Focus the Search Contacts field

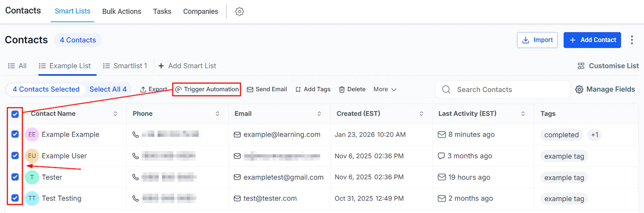[x=503, y=90]
